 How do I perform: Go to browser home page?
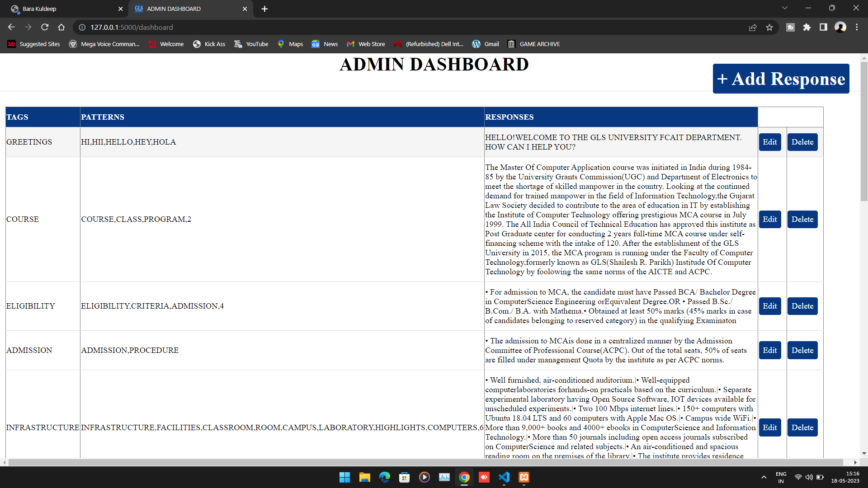pyautogui.click(x=61, y=27)
